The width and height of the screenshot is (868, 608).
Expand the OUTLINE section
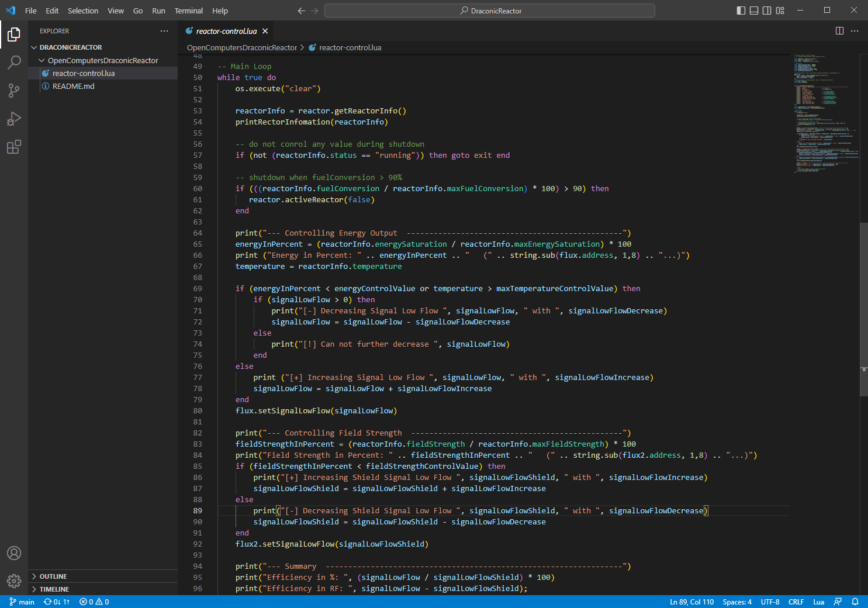pos(53,576)
